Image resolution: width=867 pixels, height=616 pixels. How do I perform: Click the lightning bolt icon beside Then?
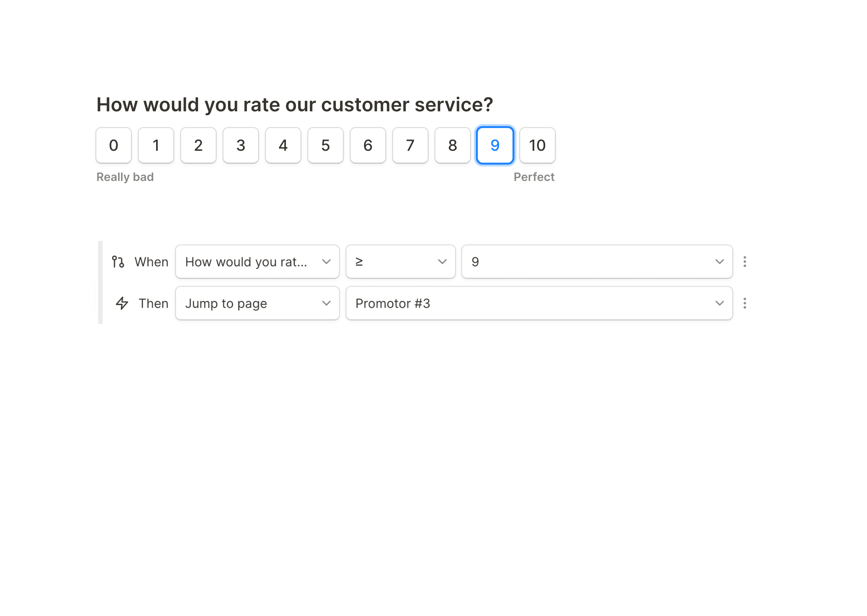[122, 303]
